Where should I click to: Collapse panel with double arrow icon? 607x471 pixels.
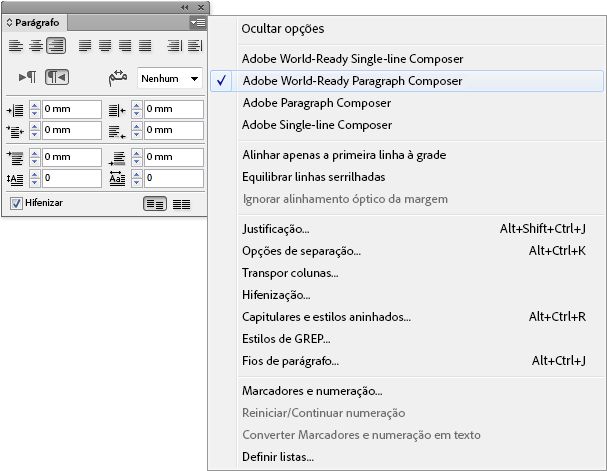pyautogui.click(x=185, y=7)
